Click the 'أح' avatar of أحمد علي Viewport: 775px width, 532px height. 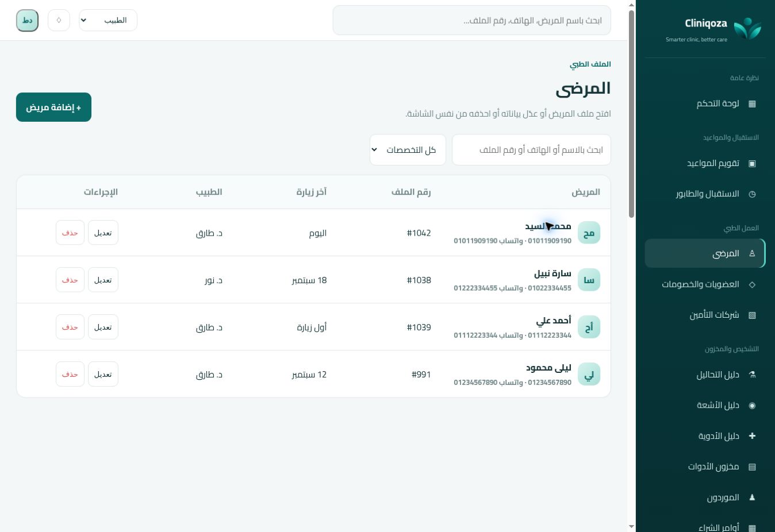tap(589, 327)
